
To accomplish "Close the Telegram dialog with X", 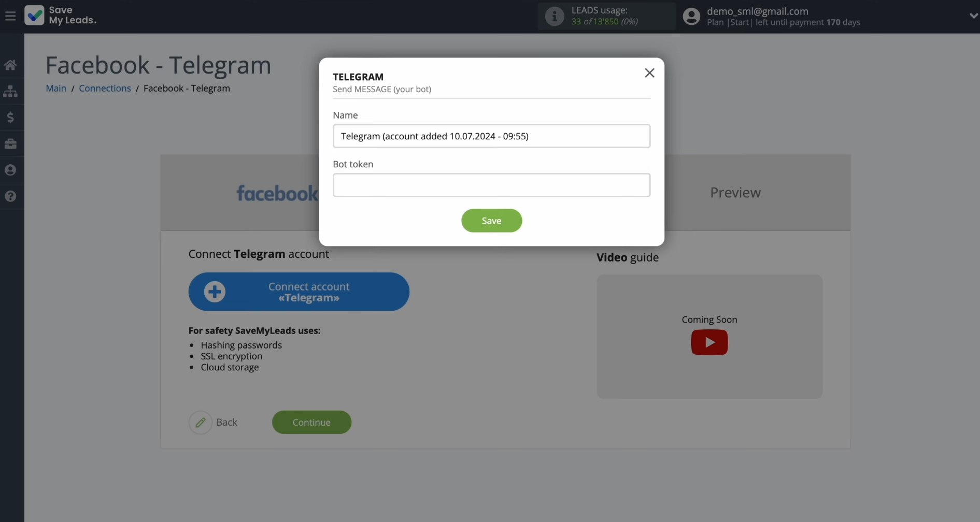I will pos(649,73).
